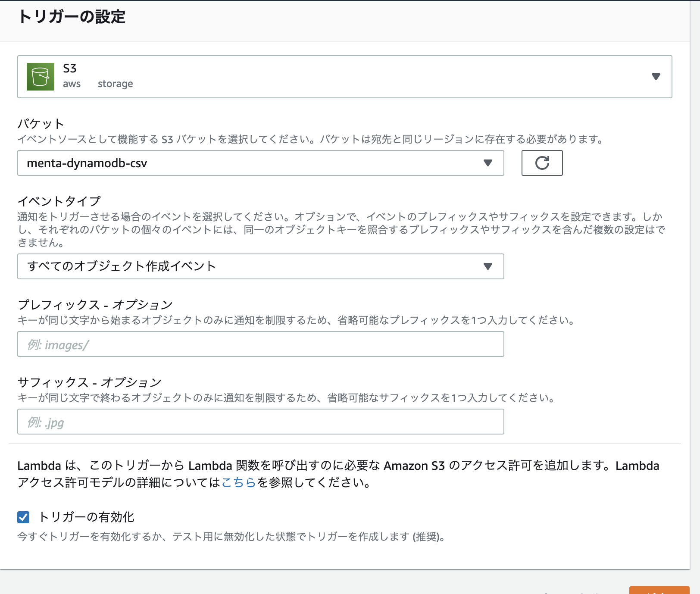Click the green S3 bucket icon
700x594 pixels.
click(41, 77)
